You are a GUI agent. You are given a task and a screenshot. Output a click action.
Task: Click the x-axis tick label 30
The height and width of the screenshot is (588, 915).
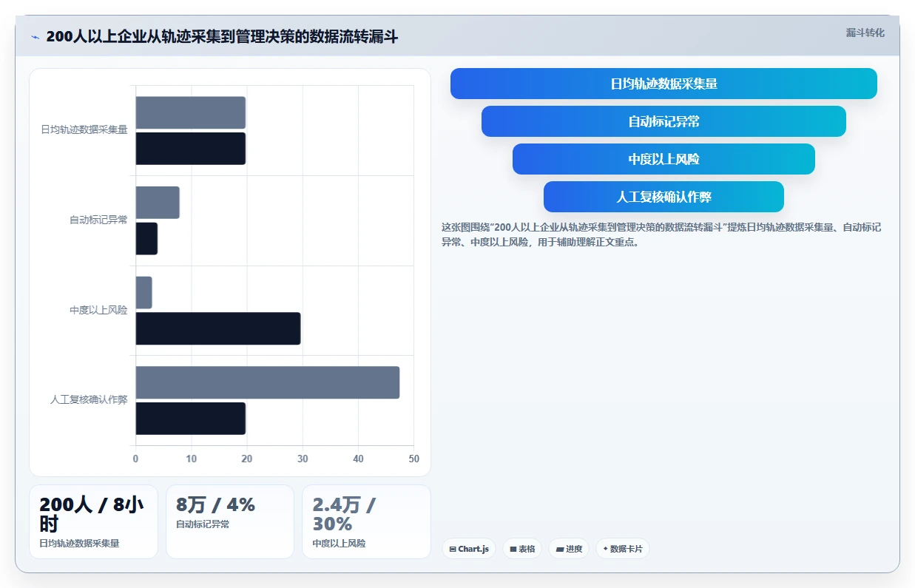click(x=303, y=459)
